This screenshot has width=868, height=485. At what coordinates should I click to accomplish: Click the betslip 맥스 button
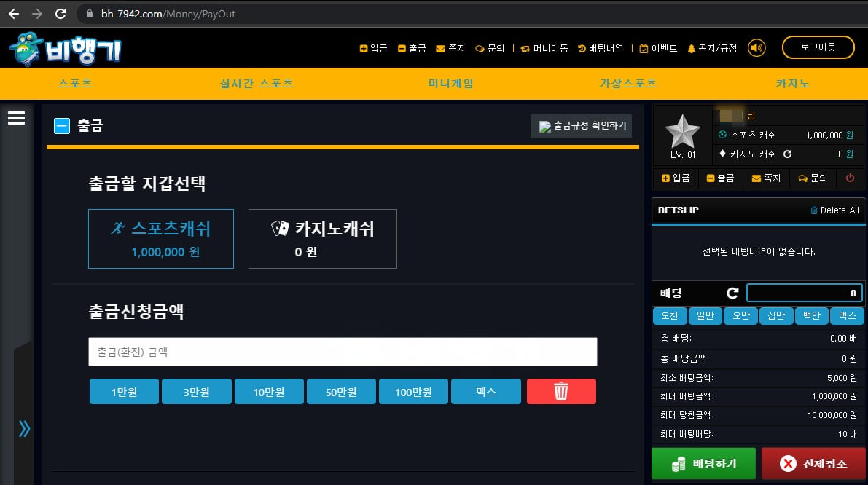847,316
